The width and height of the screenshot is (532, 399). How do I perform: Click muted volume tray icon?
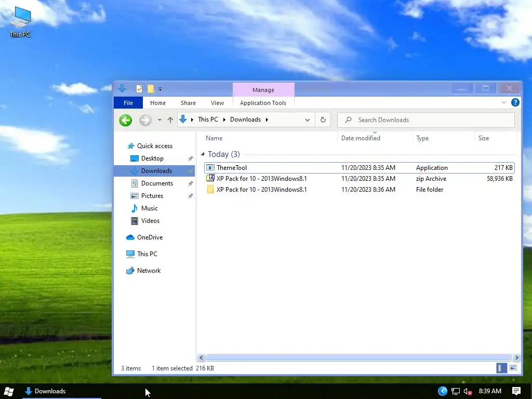coord(468,392)
